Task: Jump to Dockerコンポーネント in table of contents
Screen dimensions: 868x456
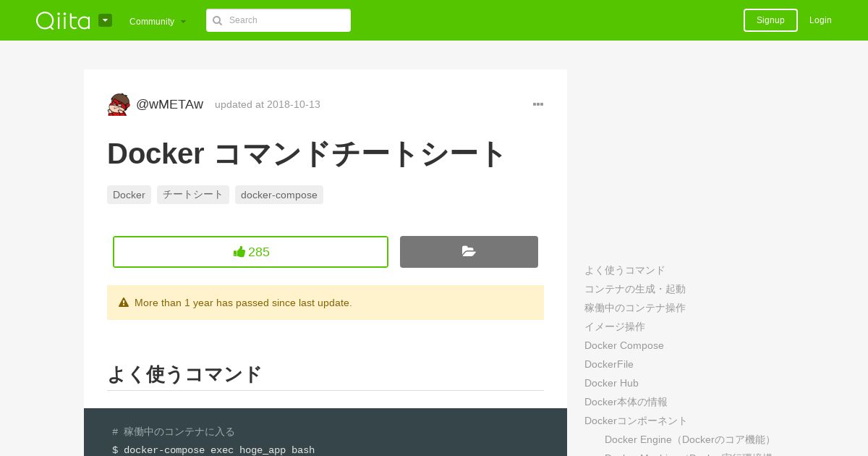Action: pos(636,421)
